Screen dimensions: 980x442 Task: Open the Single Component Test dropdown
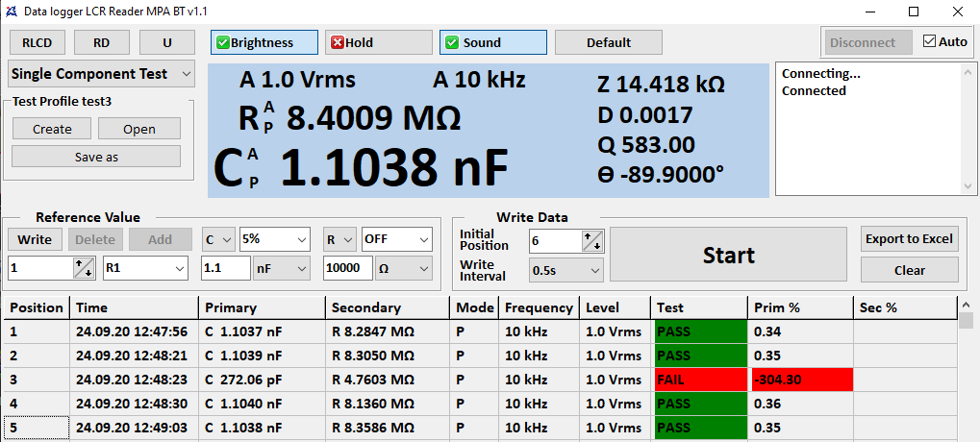pos(102,74)
